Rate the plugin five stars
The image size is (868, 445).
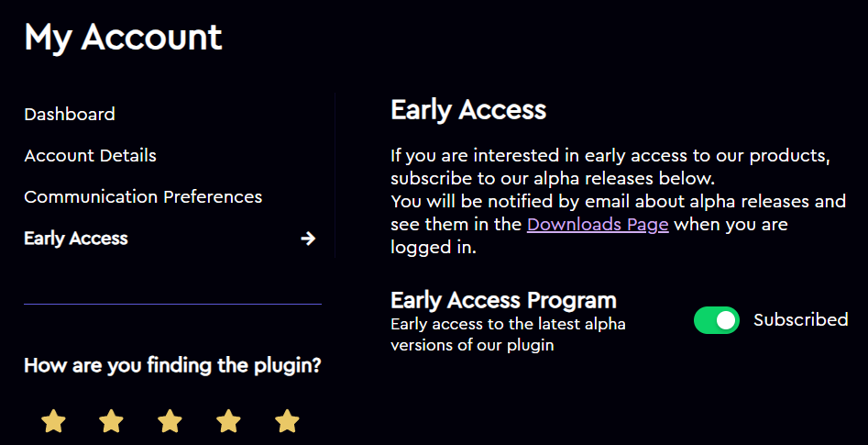tap(287, 421)
